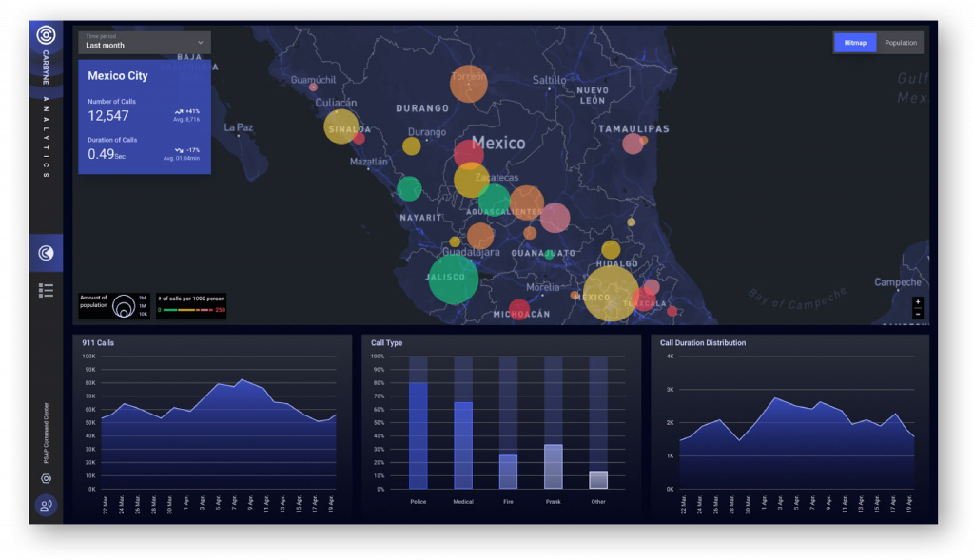Click the Prank bar in Call Type

click(x=554, y=466)
